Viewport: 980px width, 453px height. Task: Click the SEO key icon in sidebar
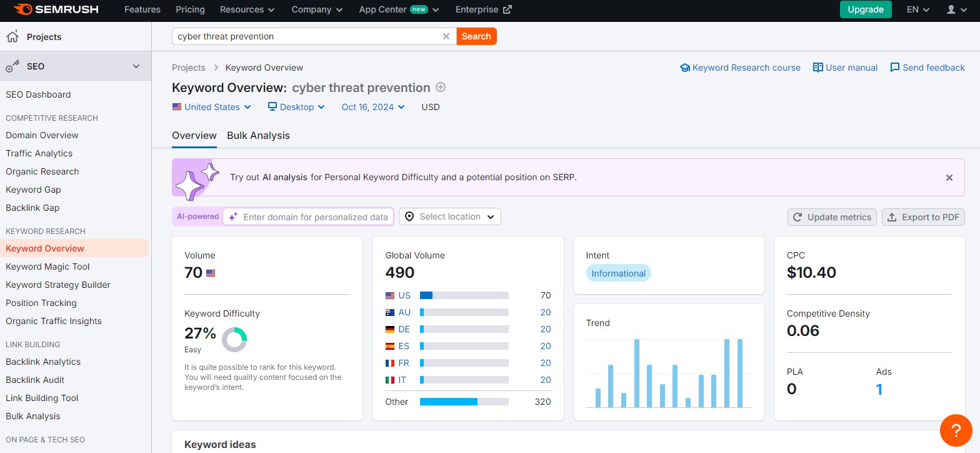tap(12, 66)
